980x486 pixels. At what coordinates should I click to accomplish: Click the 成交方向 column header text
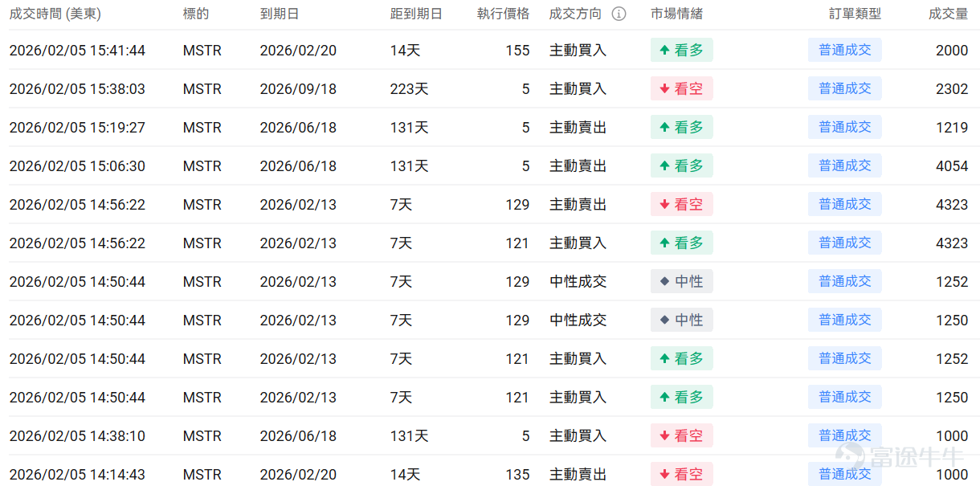575,14
